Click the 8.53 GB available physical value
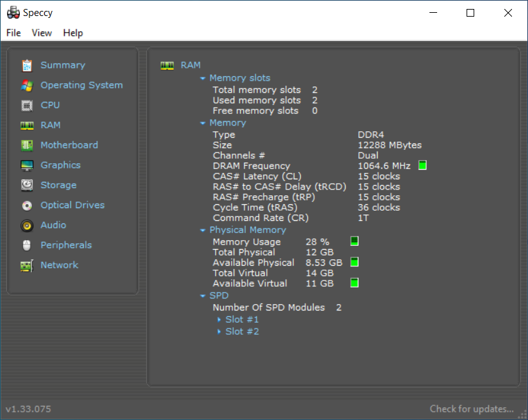This screenshot has height=420, width=528. (324, 262)
